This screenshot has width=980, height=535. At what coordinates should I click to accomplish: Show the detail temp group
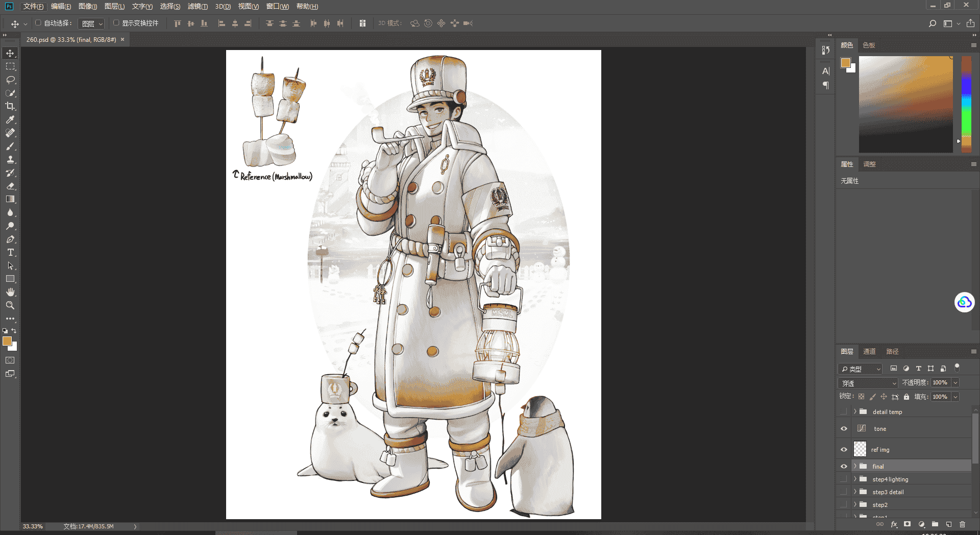[844, 411]
